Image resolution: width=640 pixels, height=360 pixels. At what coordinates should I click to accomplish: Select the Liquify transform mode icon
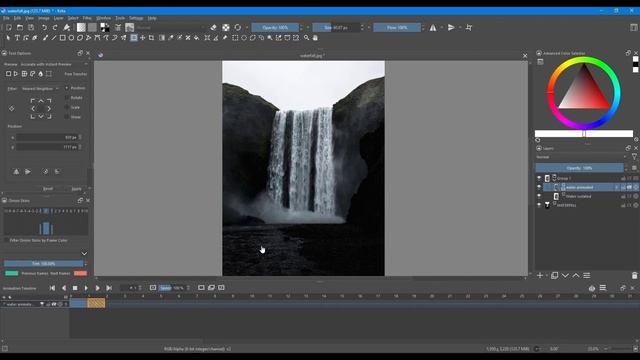coord(40,74)
